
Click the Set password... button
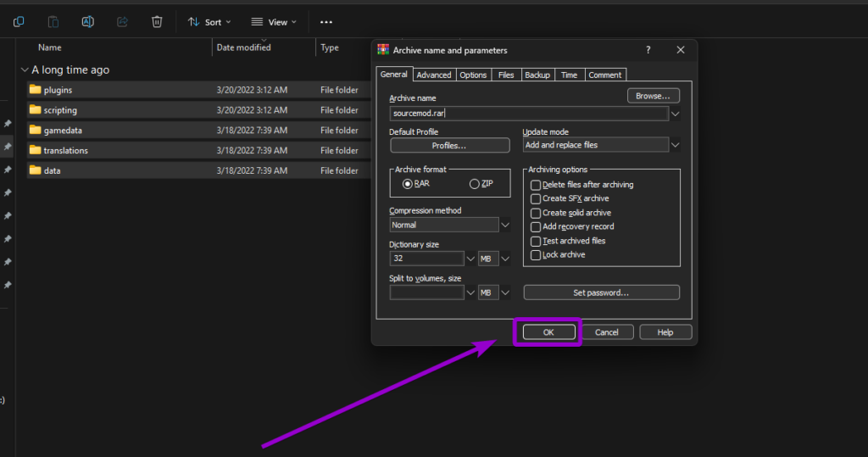coord(601,293)
